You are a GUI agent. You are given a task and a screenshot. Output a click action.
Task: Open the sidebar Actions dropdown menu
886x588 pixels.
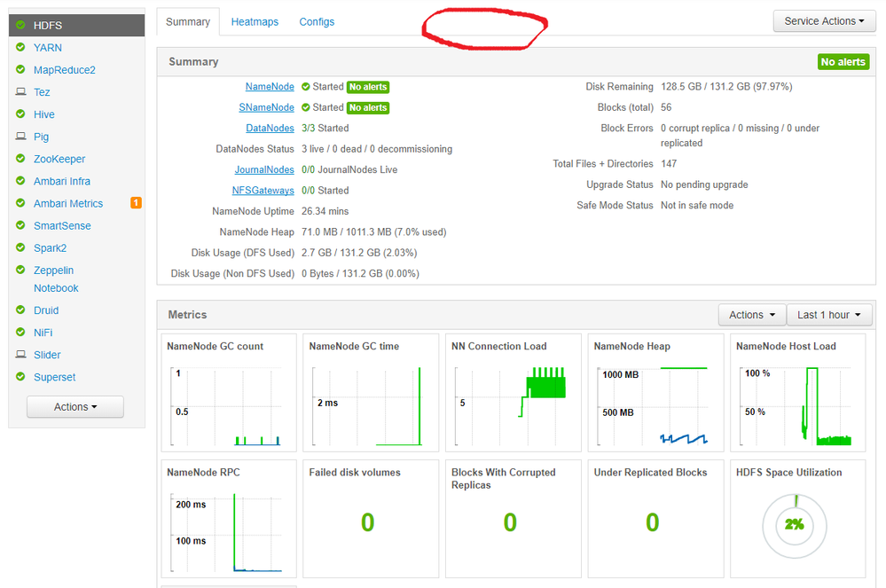point(75,407)
